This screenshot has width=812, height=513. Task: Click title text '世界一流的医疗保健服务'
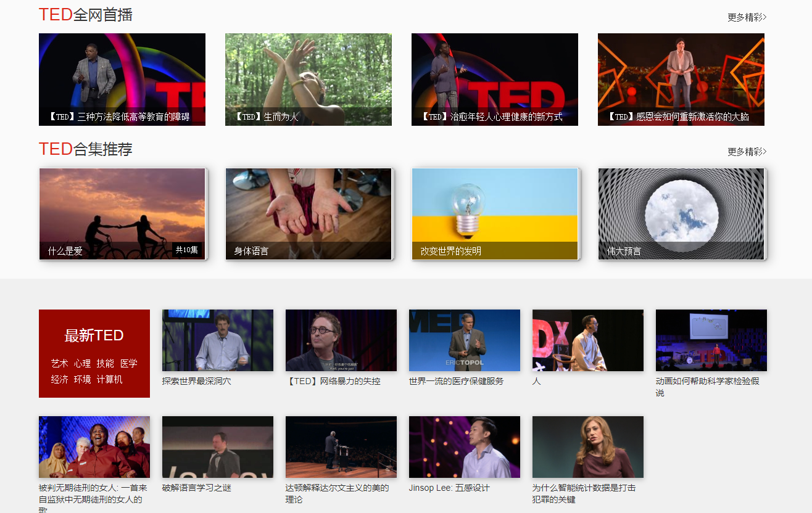pos(457,382)
